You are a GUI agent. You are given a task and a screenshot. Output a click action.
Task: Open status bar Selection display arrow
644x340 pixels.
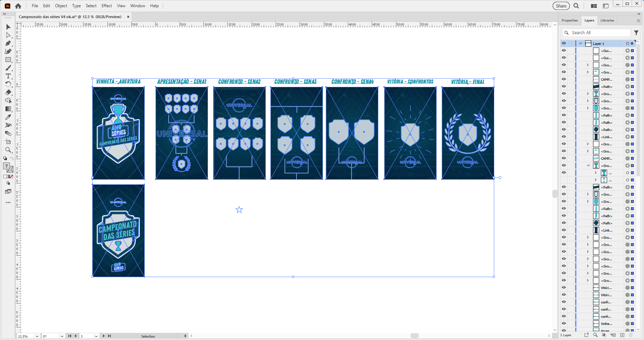coord(185,336)
